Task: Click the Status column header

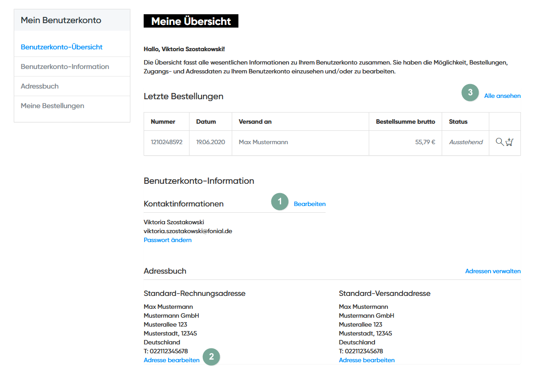Action: [458, 121]
